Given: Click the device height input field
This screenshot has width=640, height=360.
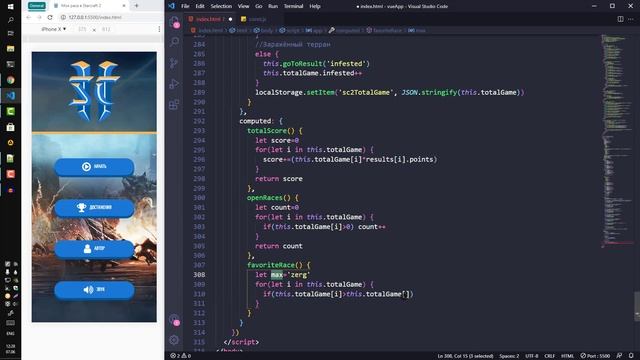Looking at the screenshot, I should pos(106,29).
